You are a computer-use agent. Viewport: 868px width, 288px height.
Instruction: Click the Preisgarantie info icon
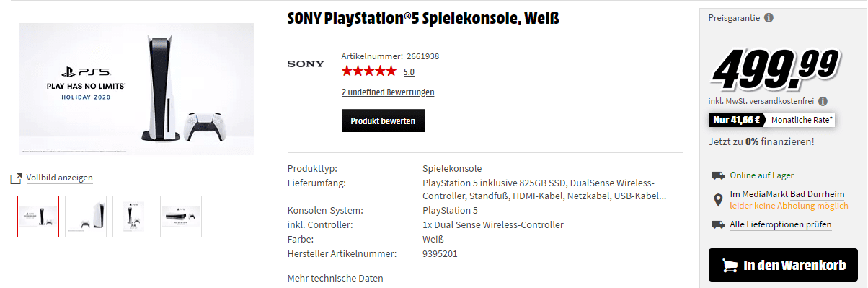(769, 17)
